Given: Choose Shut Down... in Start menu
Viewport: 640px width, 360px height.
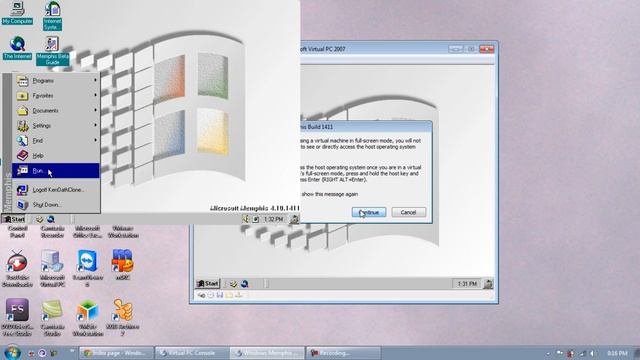Looking at the screenshot, I should [56, 204].
